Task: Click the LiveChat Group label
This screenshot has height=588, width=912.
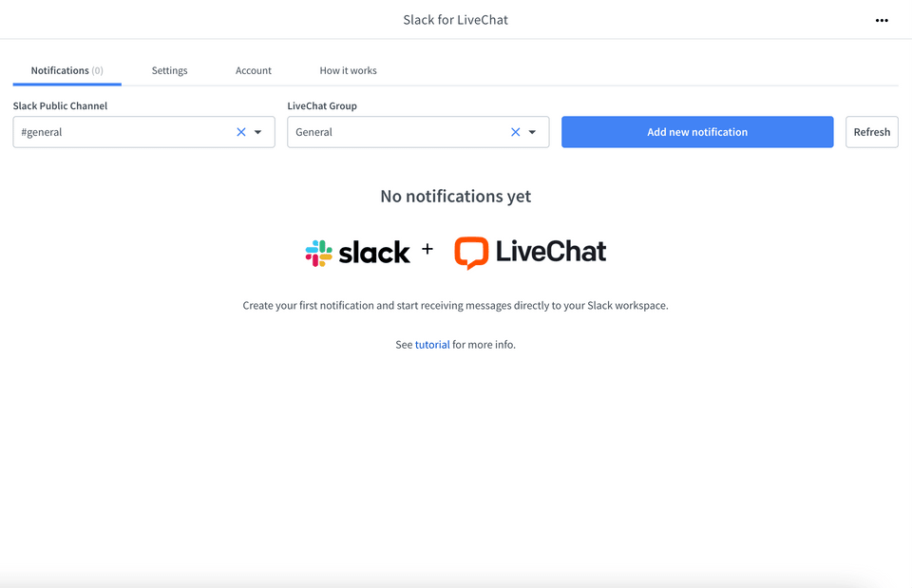Action: click(322, 105)
